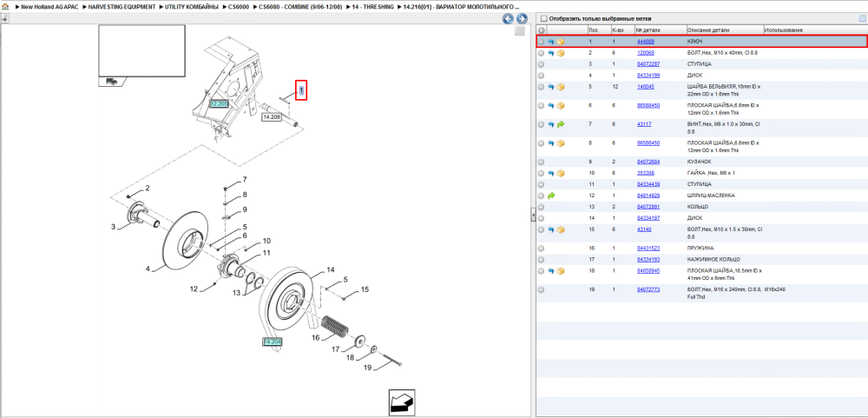
Task: Click blue replacement arrow in position 8 row
Action: pos(551,143)
